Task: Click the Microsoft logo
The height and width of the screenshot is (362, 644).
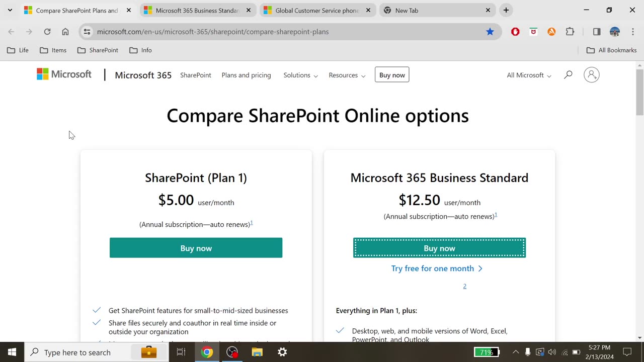Action: tap(64, 74)
